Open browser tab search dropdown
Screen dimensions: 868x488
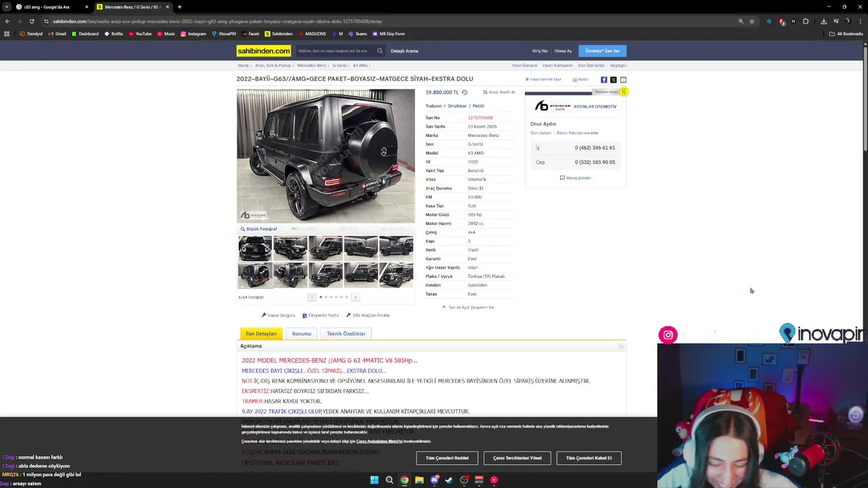click(x=7, y=7)
